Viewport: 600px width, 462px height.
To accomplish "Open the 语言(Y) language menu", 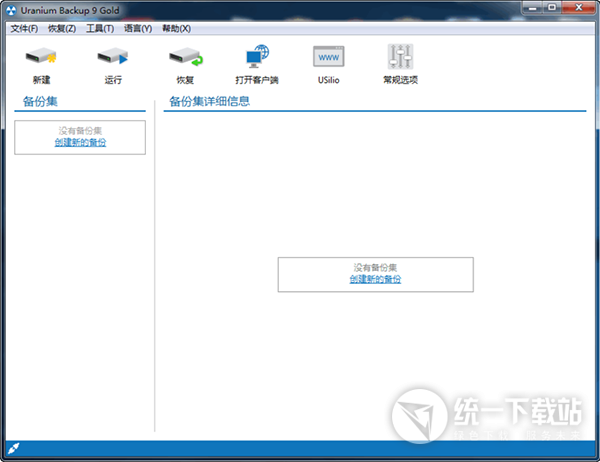I will pos(138,28).
